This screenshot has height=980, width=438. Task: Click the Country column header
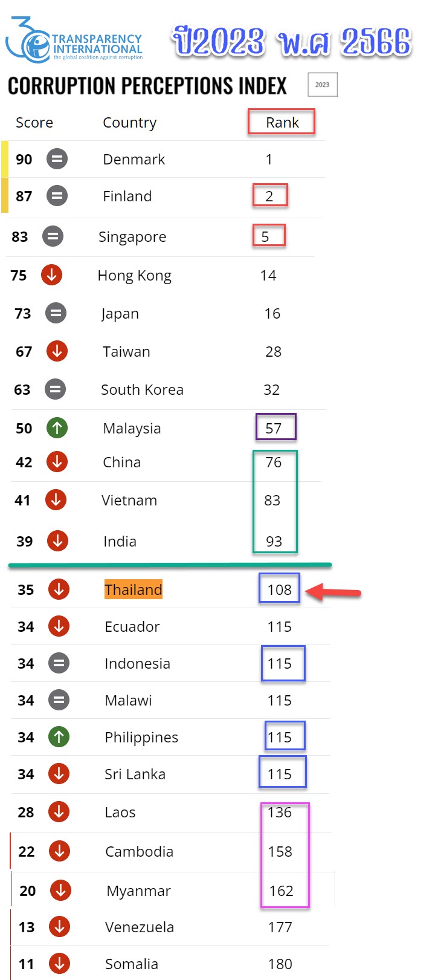129,123
